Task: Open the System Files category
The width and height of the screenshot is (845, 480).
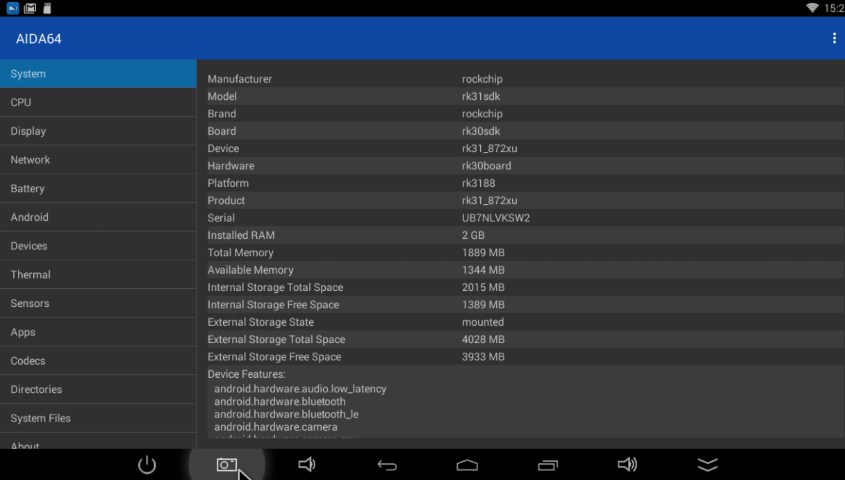Action: (x=98, y=418)
